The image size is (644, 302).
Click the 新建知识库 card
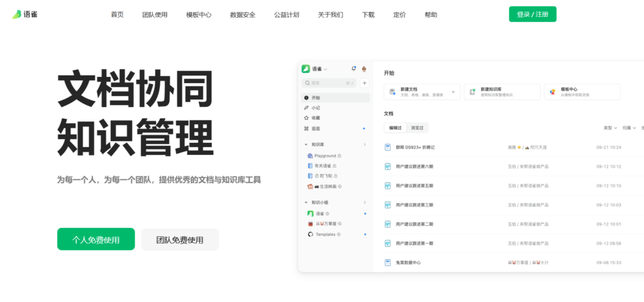coord(502,92)
